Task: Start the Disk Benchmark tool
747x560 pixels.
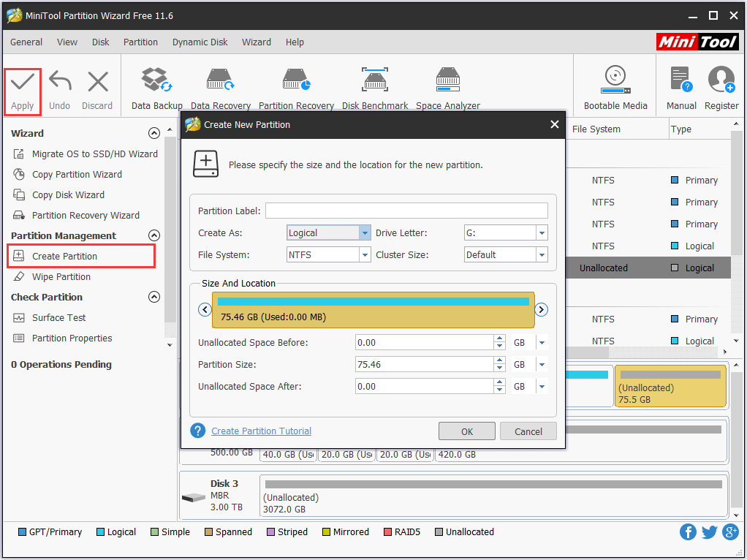Action: tap(375, 89)
